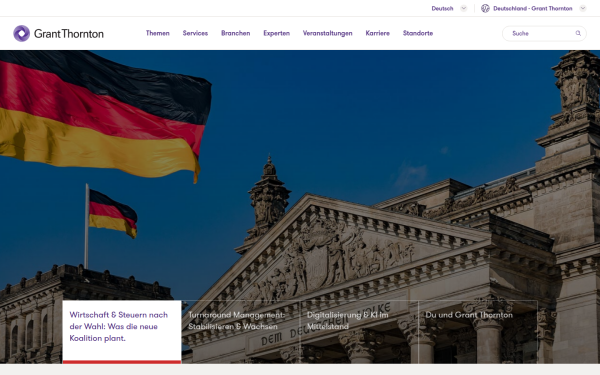
Task: Click the search magnifier icon
Action: coord(578,33)
